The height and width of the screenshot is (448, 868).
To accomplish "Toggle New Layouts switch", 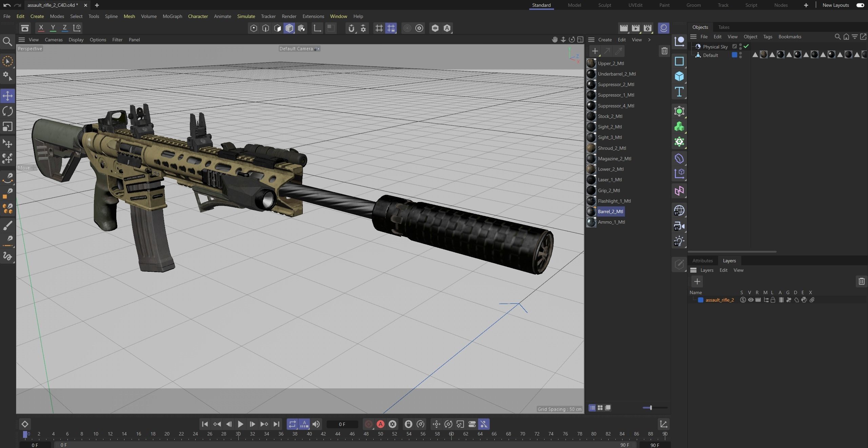I will tap(860, 5).
